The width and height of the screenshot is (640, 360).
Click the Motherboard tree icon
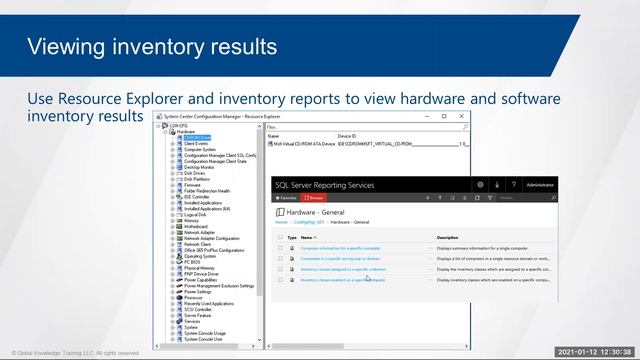179,227
